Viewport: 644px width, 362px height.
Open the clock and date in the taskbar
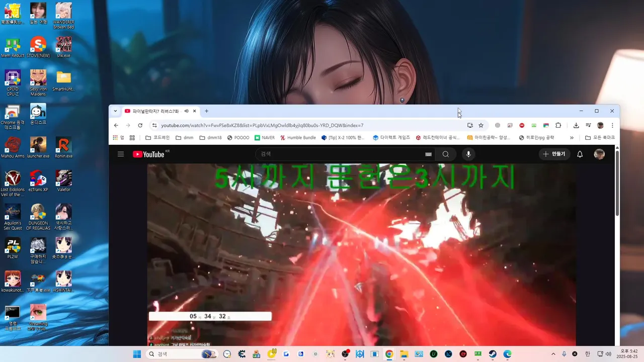(627, 354)
